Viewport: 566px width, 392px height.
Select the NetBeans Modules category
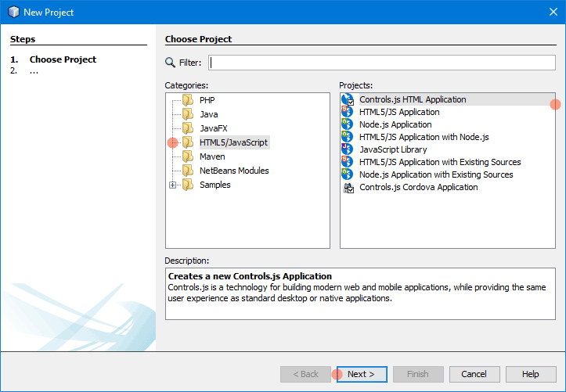(x=234, y=171)
